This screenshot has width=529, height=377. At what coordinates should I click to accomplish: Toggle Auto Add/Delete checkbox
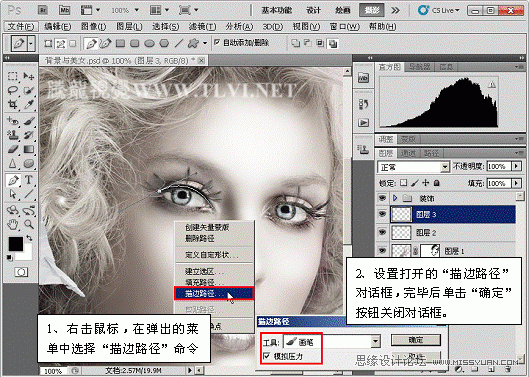(217, 42)
